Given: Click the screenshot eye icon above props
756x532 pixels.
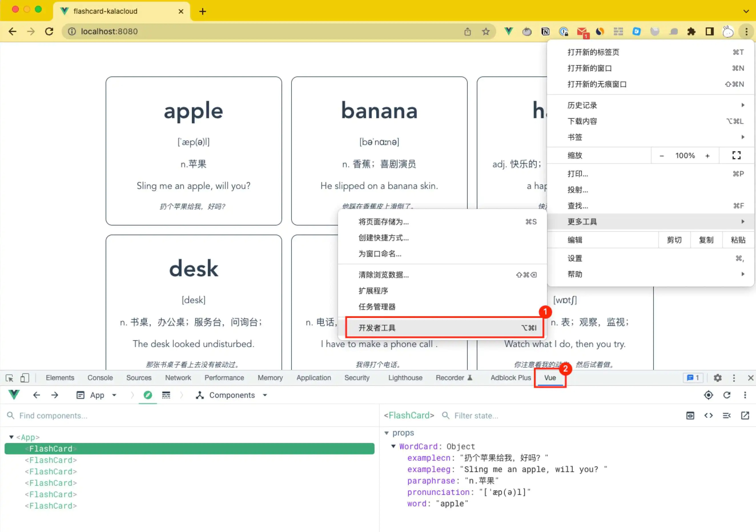Looking at the screenshot, I should pyautogui.click(x=690, y=416).
